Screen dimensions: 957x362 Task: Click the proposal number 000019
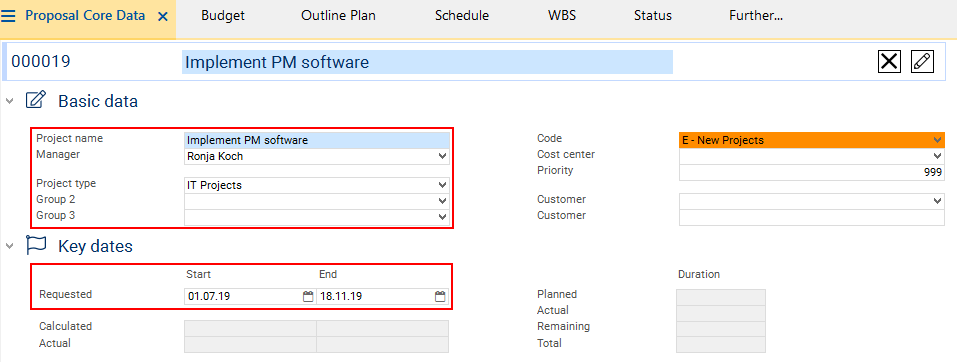tap(41, 62)
